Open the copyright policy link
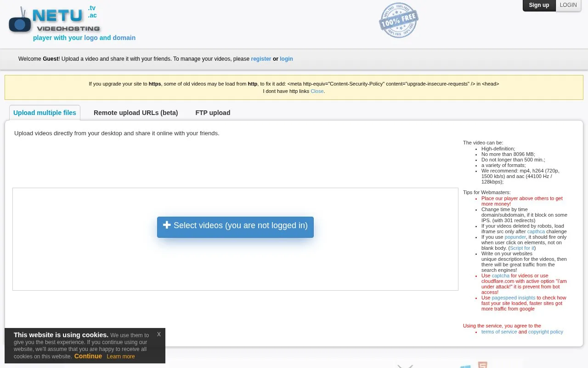The height and width of the screenshot is (368, 588). [546, 332]
